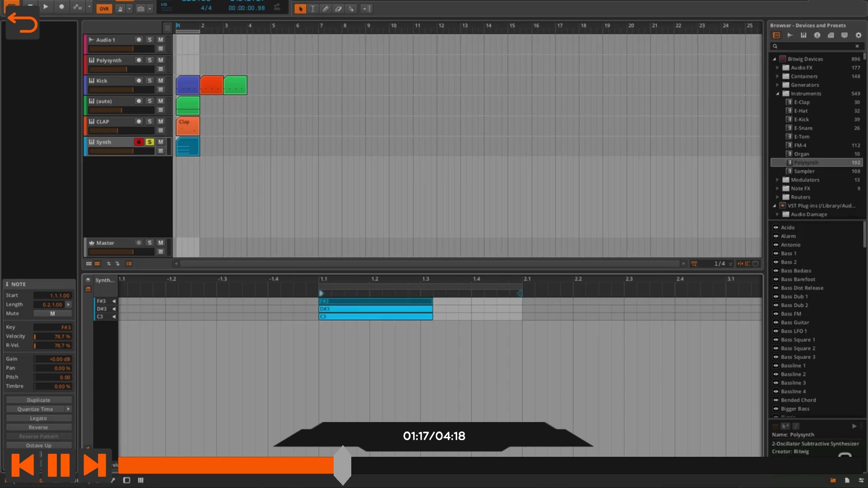The height and width of the screenshot is (488, 868).
Task: Expand the Containers folder
Action: point(778,76)
